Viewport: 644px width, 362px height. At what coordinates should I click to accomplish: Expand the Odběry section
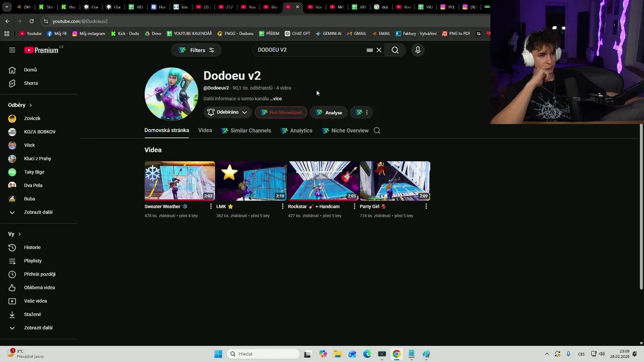(x=20, y=105)
